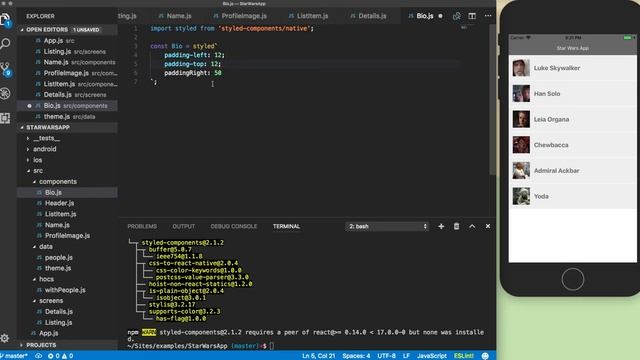Image resolution: width=640 pixels, height=360 pixels.
Task: Expand the ios folder
Action: click(67, 160)
